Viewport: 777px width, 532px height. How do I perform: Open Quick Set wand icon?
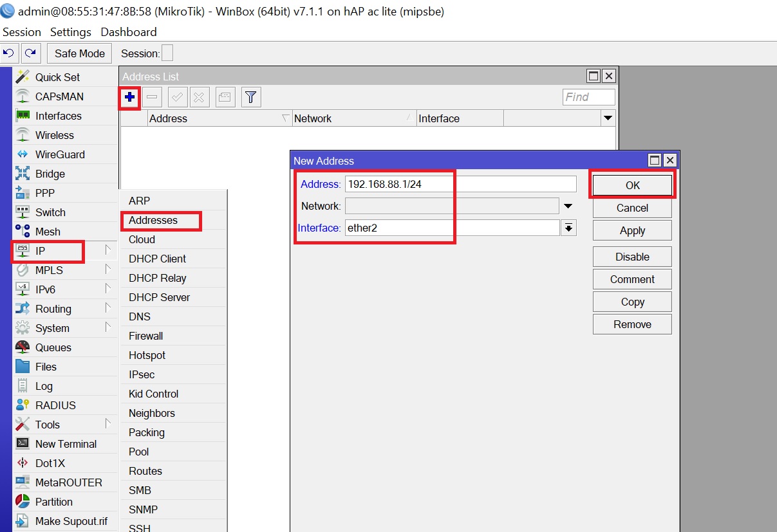[x=23, y=77]
